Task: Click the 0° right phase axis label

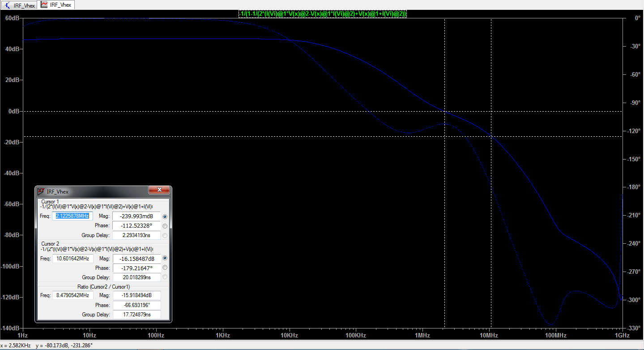Action: coord(638,18)
